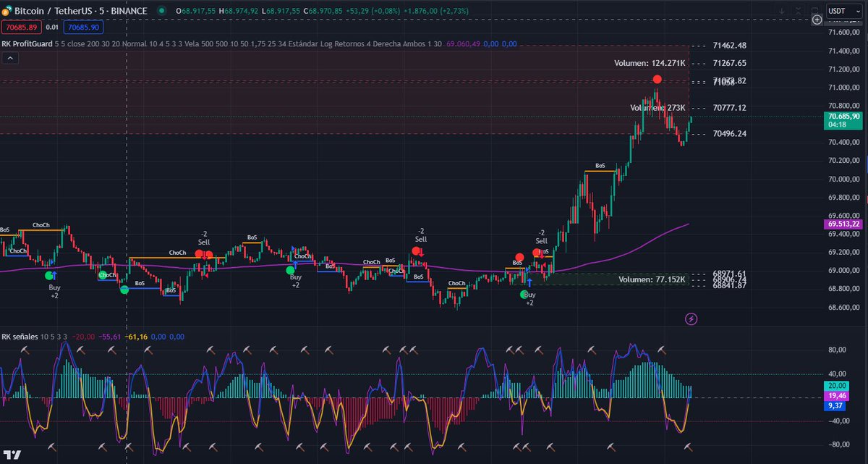Click the purple 69.513,22 moving average label
Viewport: 868px width, 464px height.
[845, 224]
